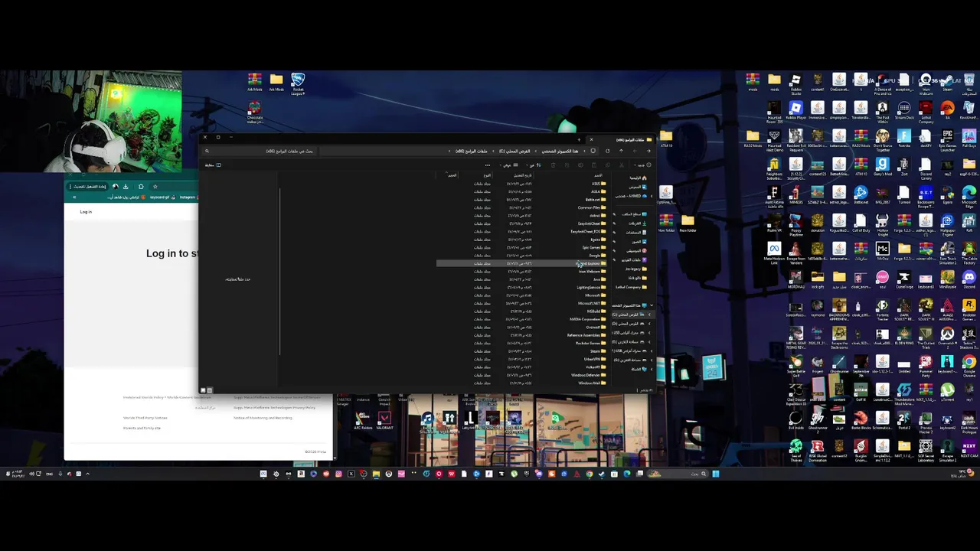Sort by the Name (الاسم) column header
The width and height of the screenshot is (980, 551).
598,175
